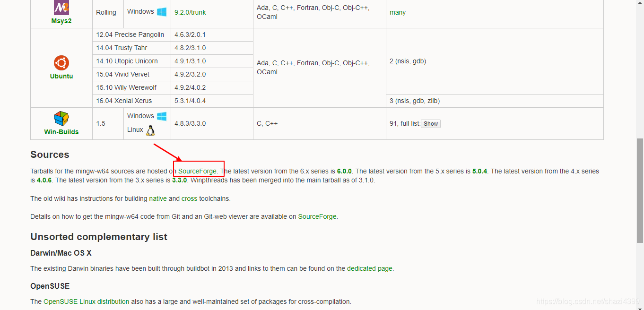Click the 1.5 version cell
Screen dimensions: 644x310
(x=108, y=123)
